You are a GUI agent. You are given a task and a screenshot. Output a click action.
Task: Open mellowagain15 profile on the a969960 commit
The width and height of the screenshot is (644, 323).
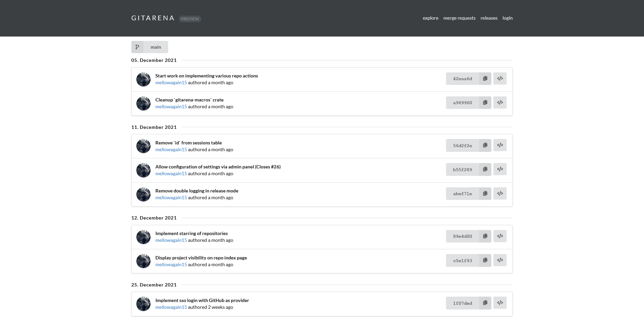[171, 107]
